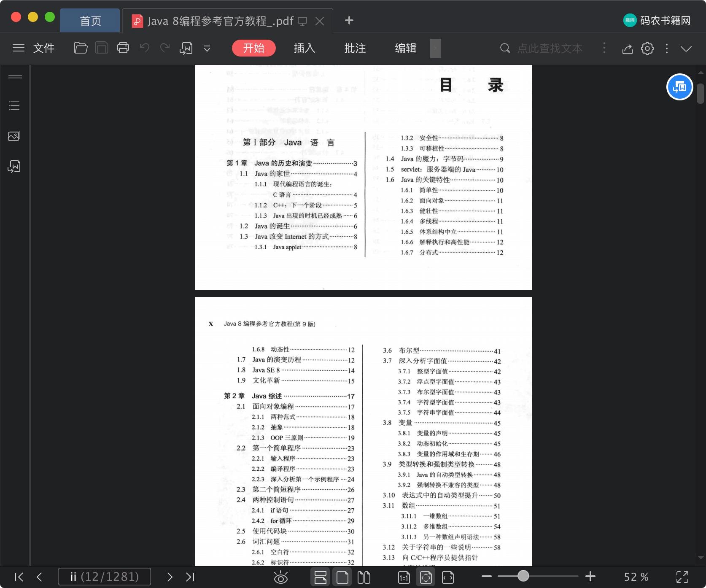
Task: Click the save document icon
Action: point(102,48)
